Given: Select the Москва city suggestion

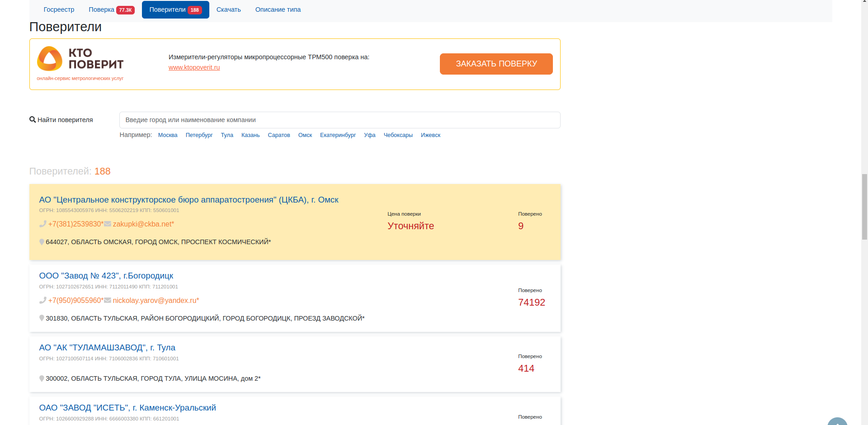Looking at the screenshot, I should tap(168, 135).
